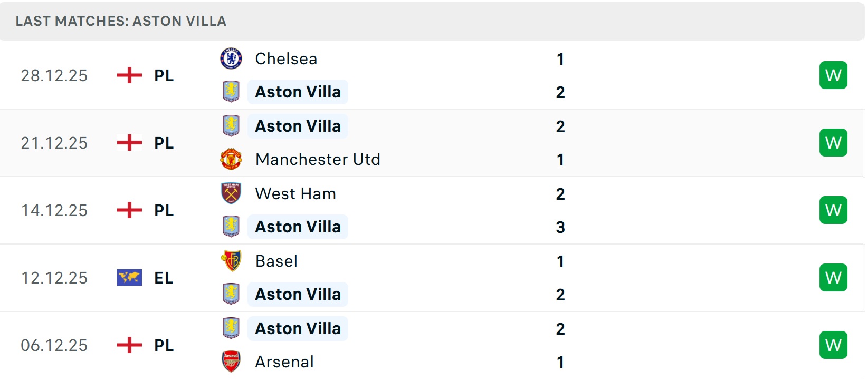The width and height of the screenshot is (868, 381).
Task: Click Aston Villa crest in Chelsea match
Action: tap(231, 92)
